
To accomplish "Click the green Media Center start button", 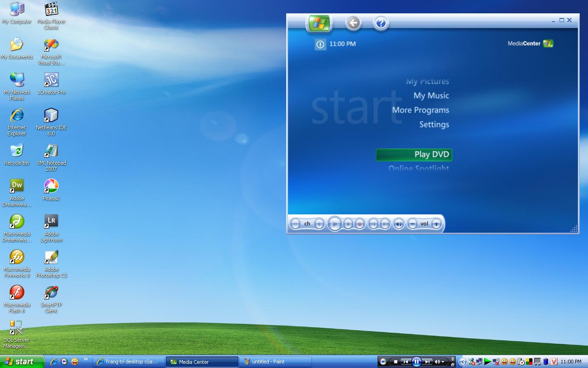I will [x=319, y=23].
